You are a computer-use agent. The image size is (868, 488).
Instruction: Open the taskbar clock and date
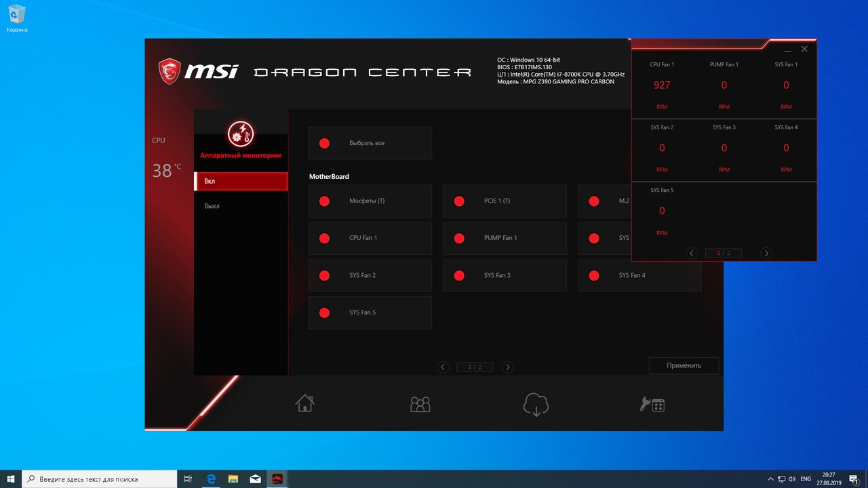829,479
